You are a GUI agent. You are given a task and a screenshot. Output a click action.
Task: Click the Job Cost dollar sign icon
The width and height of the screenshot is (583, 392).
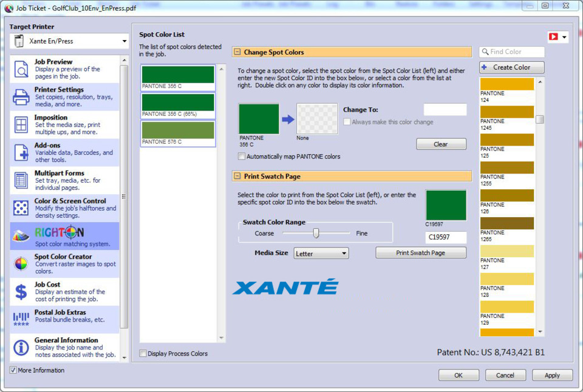click(x=21, y=292)
